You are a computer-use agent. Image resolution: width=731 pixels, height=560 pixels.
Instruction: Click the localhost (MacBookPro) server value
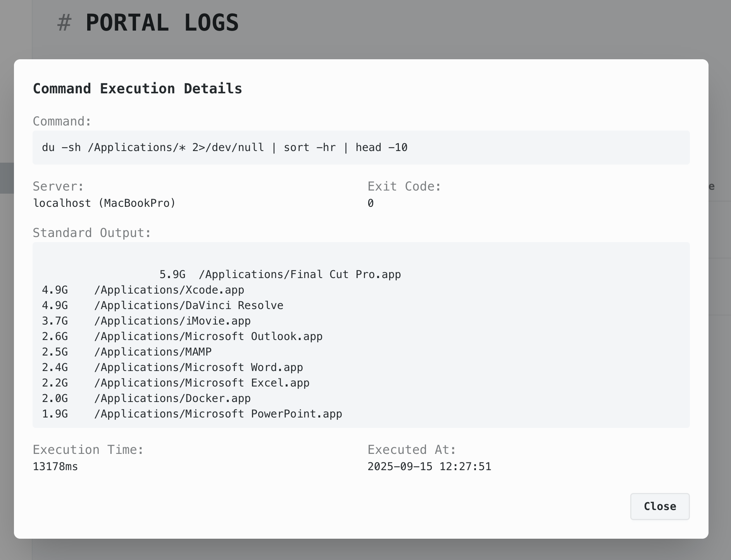coord(104,203)
